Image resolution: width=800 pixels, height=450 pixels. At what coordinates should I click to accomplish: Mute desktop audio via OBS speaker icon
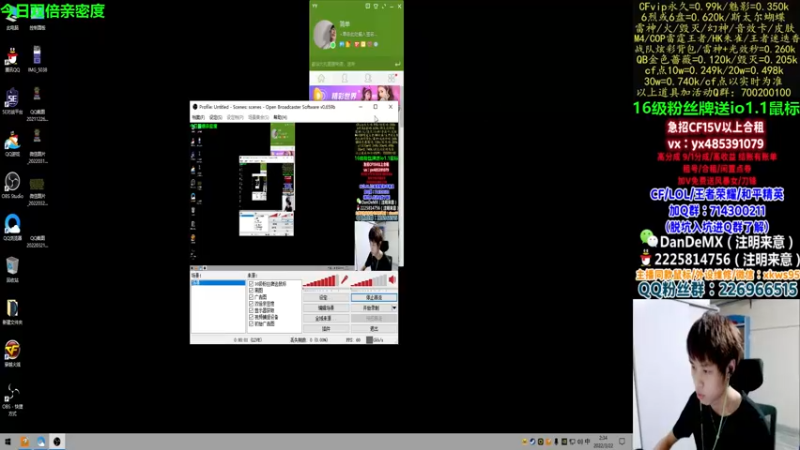(x=392, y=280)
